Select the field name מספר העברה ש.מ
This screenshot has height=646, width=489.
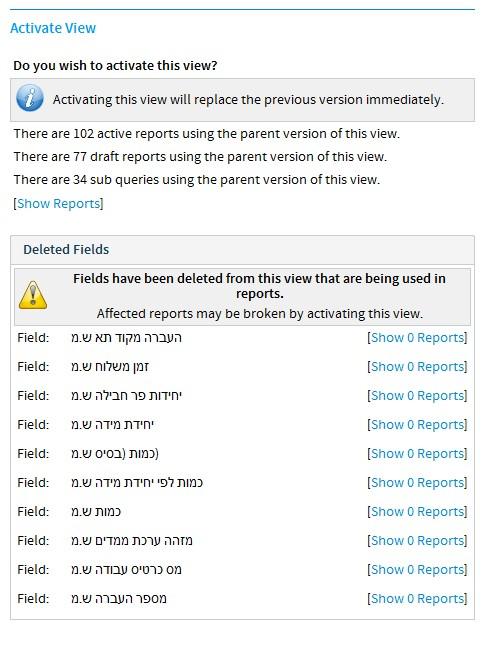point(119,599)
